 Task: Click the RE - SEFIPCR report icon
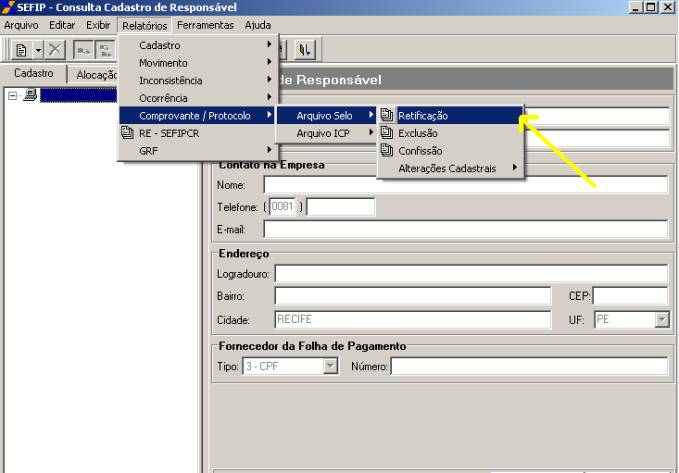tap(128, 133)
